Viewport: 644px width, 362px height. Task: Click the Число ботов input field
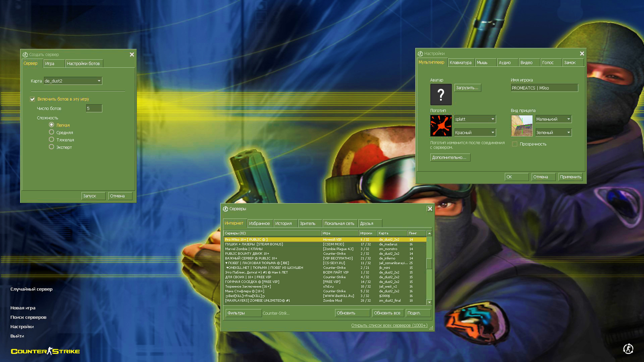coord(94,109)
